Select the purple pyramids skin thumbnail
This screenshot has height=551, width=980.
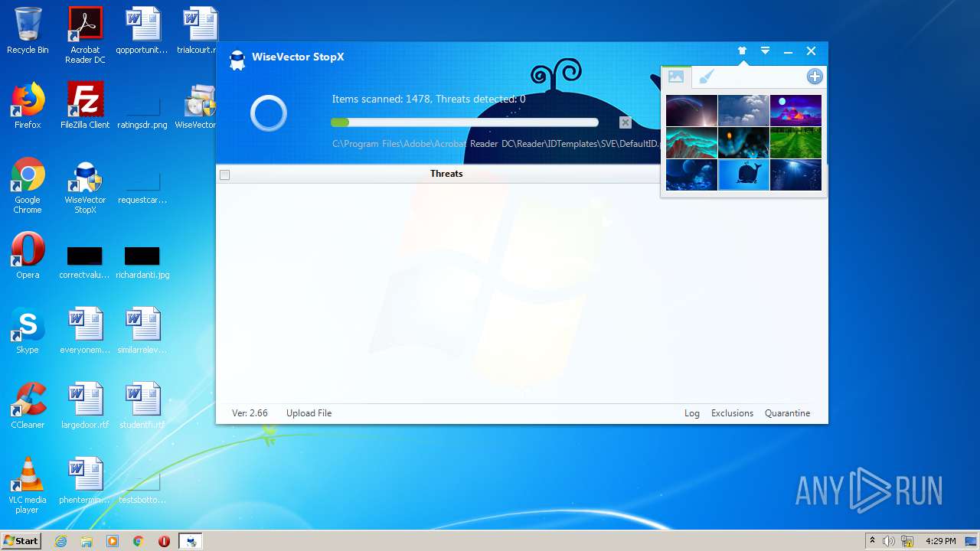click(795, 110)
